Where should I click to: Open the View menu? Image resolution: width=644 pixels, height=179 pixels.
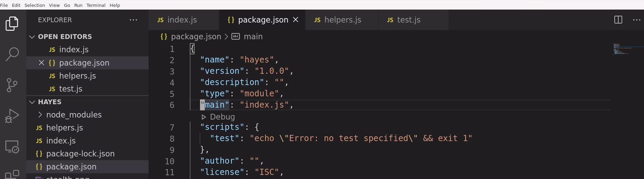click(x=55, y=5)
